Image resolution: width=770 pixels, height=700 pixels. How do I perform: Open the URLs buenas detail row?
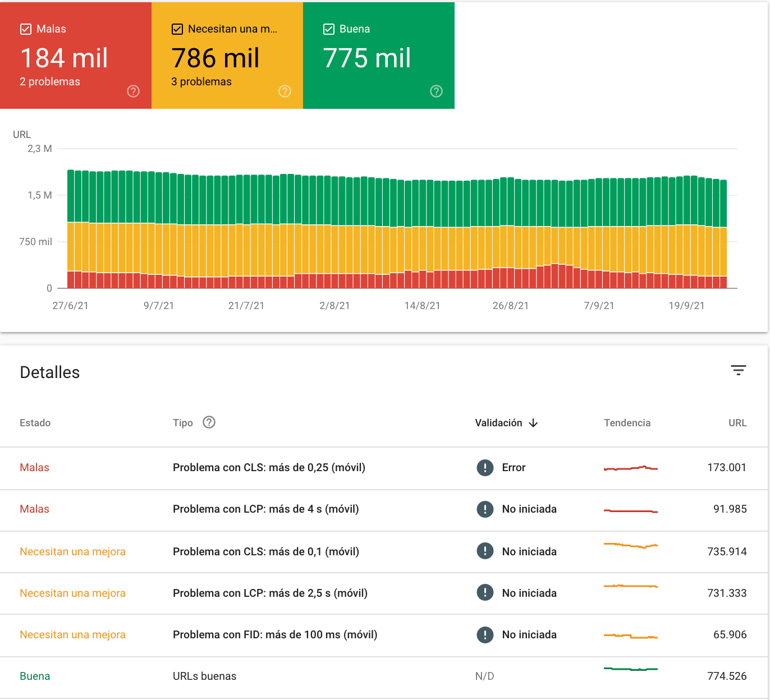coord(204,676)
